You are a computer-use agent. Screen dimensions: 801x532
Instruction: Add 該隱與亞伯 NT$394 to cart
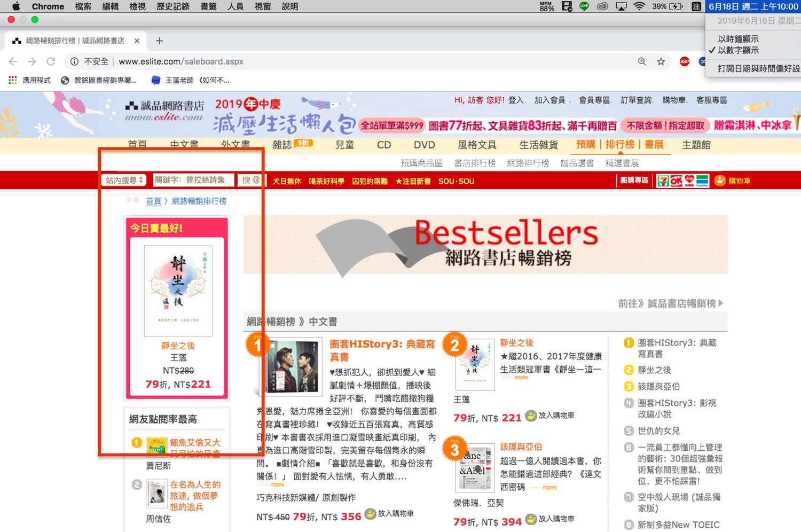550,519
